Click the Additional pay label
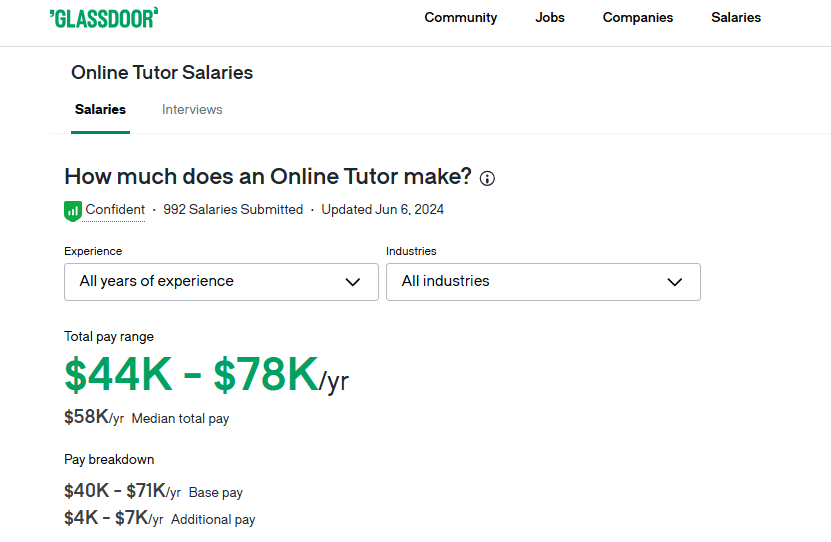Viewport: 831px width, 542px height. coord(213,520)
